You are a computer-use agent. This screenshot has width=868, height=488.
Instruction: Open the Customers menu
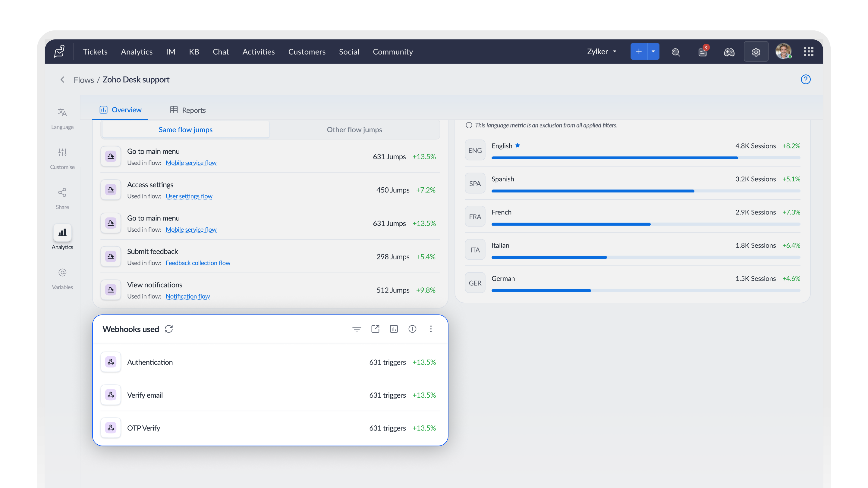coord(307,52)
